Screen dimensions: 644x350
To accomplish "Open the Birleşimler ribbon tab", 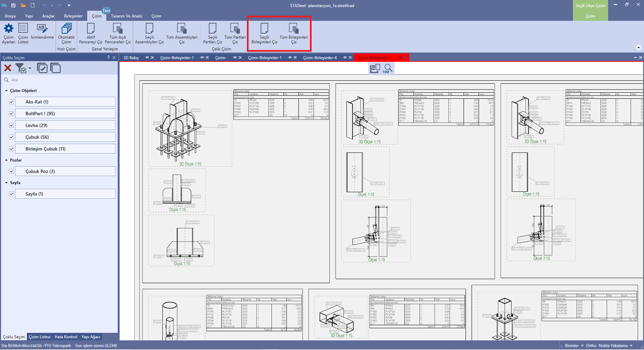I will (73, 16).
